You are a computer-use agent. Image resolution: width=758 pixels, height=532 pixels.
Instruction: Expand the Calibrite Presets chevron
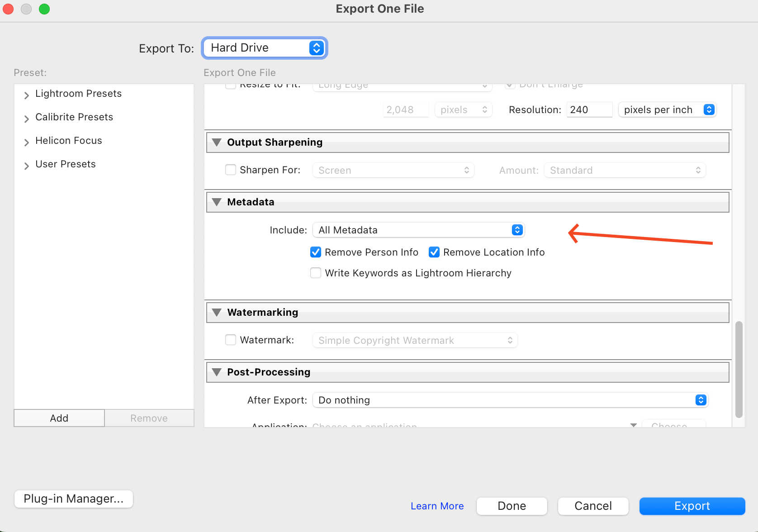pos(26,118)
